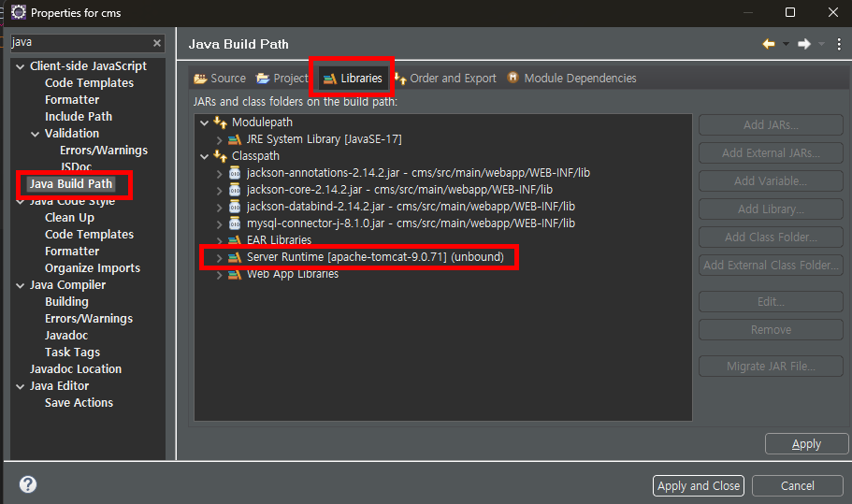852x504 pixels.
Task: Click the Web App Libraries icon
Action: [x=235, y=274]
